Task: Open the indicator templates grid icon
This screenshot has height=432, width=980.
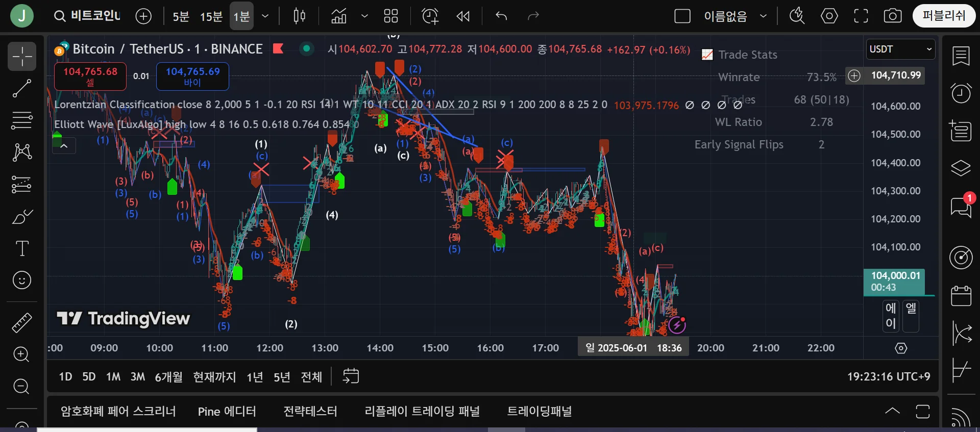Action: point(391,16)
